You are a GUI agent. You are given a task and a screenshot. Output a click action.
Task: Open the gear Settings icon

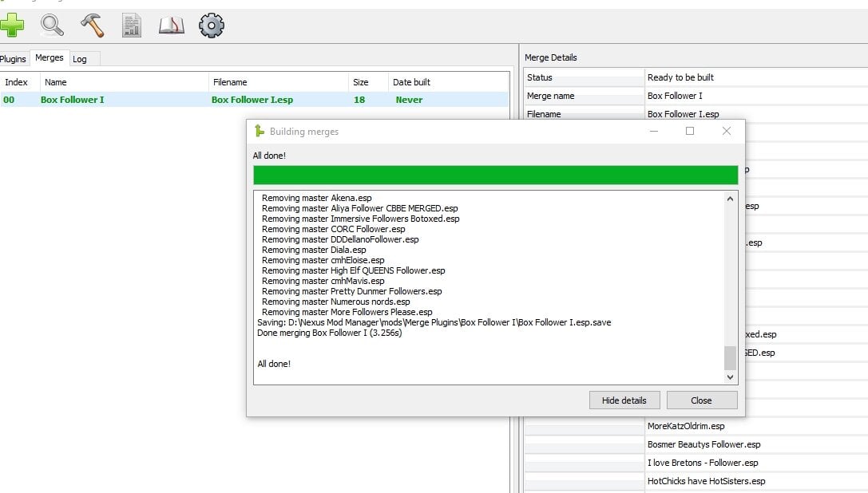pos(212,26)
